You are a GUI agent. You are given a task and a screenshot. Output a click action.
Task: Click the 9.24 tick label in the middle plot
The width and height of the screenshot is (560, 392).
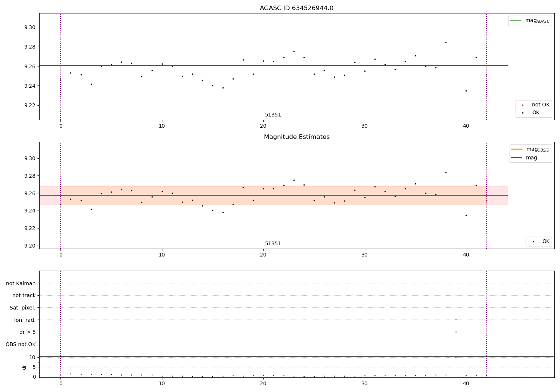30,211
